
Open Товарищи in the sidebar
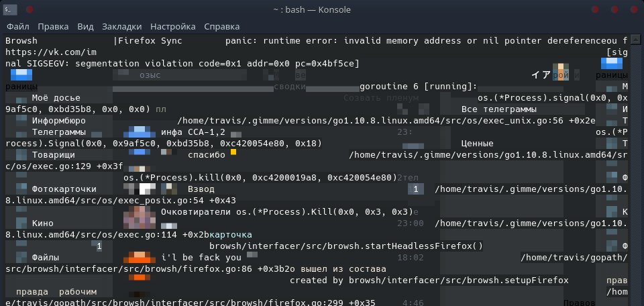click(54, 155)
